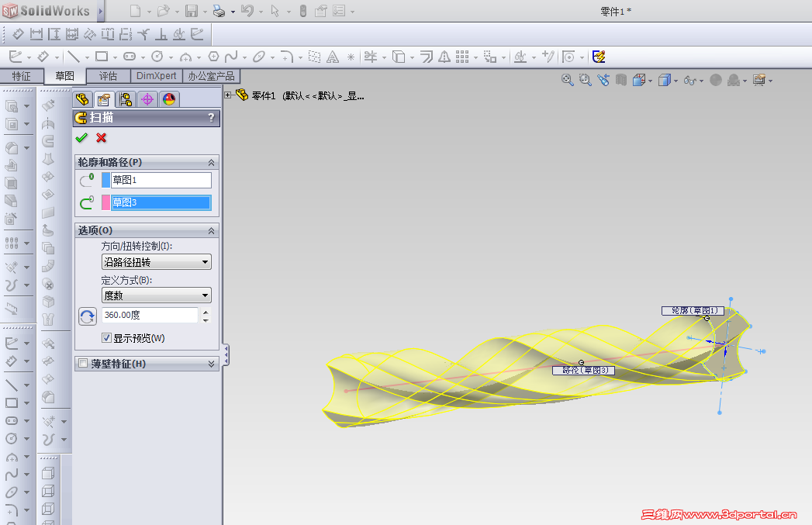Collapse the 选项(O) section
812x525 pixels.
click(211, 231)
